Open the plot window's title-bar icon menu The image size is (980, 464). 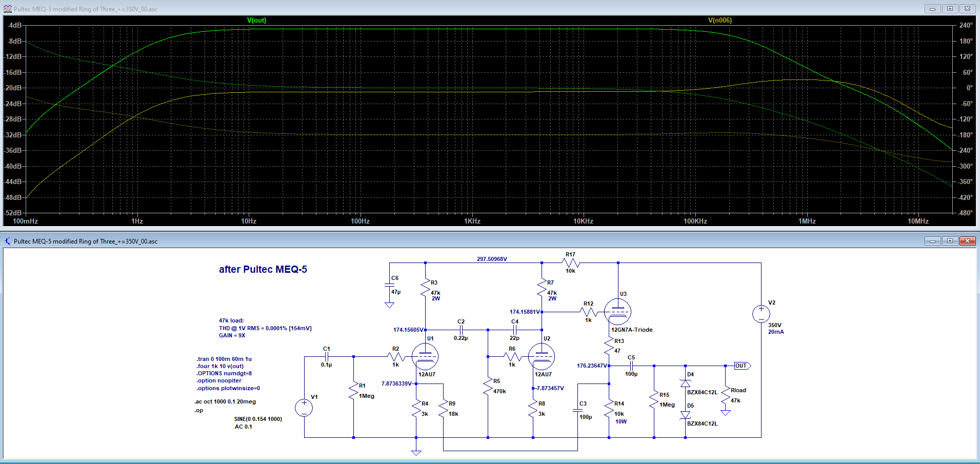point(8,9)
